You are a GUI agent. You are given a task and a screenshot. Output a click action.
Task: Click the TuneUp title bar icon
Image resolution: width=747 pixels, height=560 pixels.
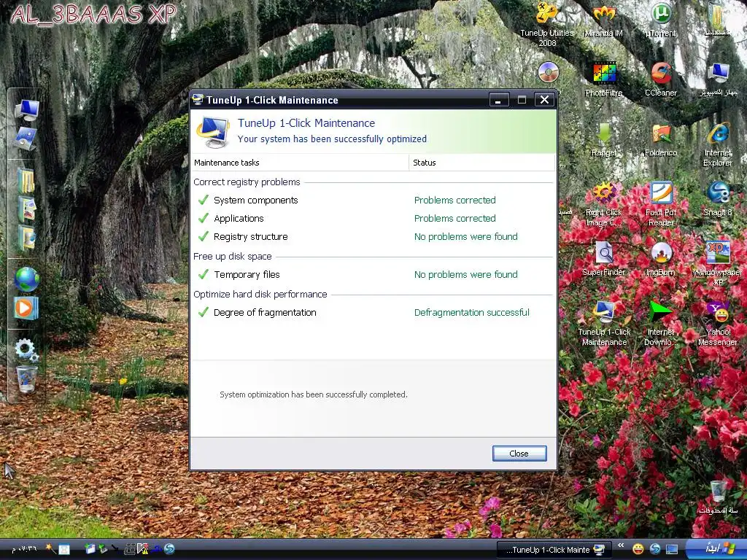point(198,99)
